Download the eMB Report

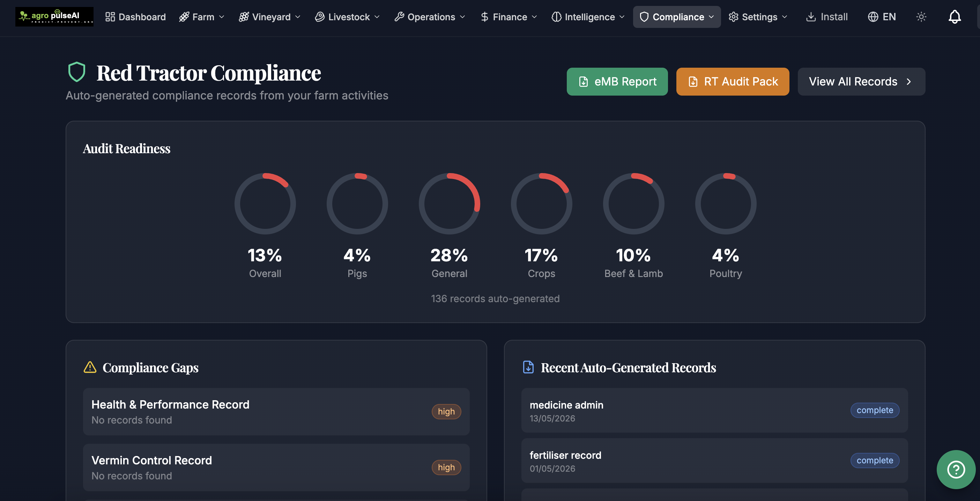coord(617,81)
